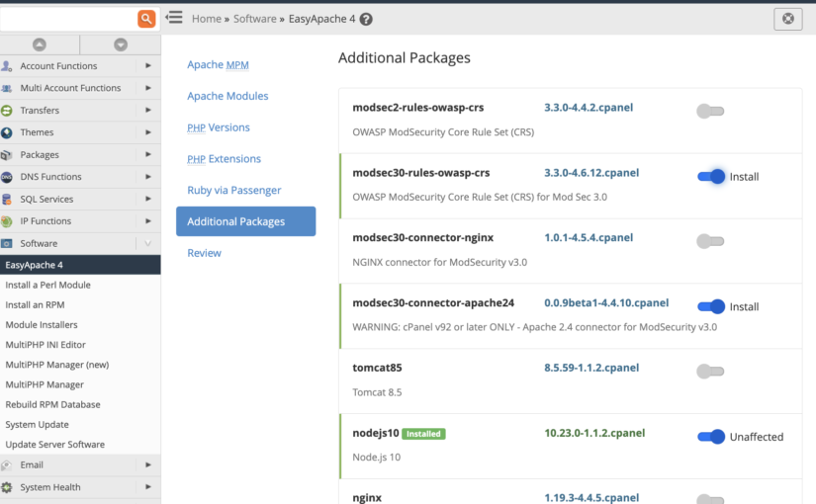
Task: Expand the Email section arrow
Action: (x=148, y=464)
